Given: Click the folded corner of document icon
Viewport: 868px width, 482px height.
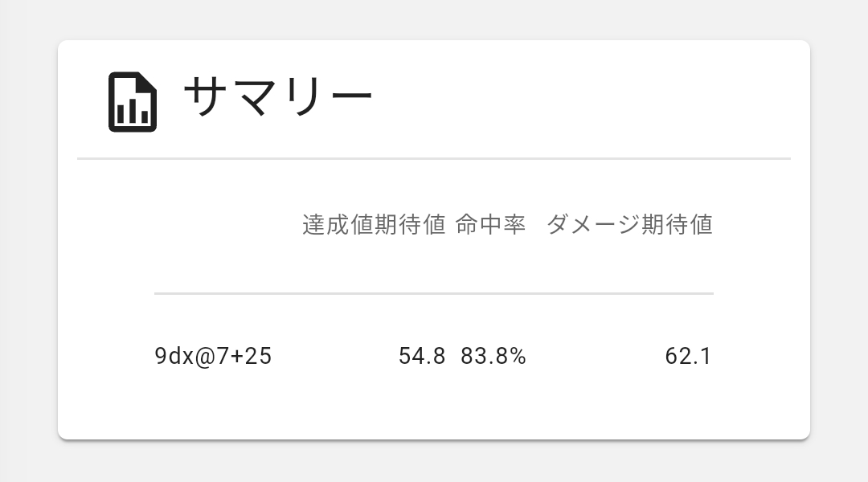Looking at the screenshot, I should tap(149, 80).
